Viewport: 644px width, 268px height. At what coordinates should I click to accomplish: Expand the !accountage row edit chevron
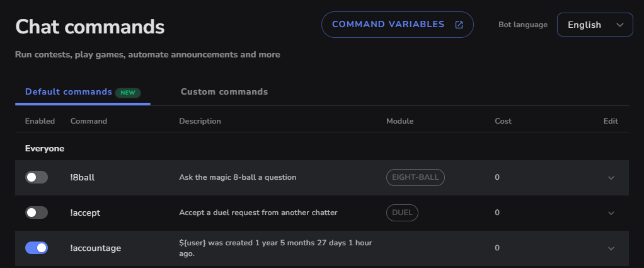coord(611,248)
